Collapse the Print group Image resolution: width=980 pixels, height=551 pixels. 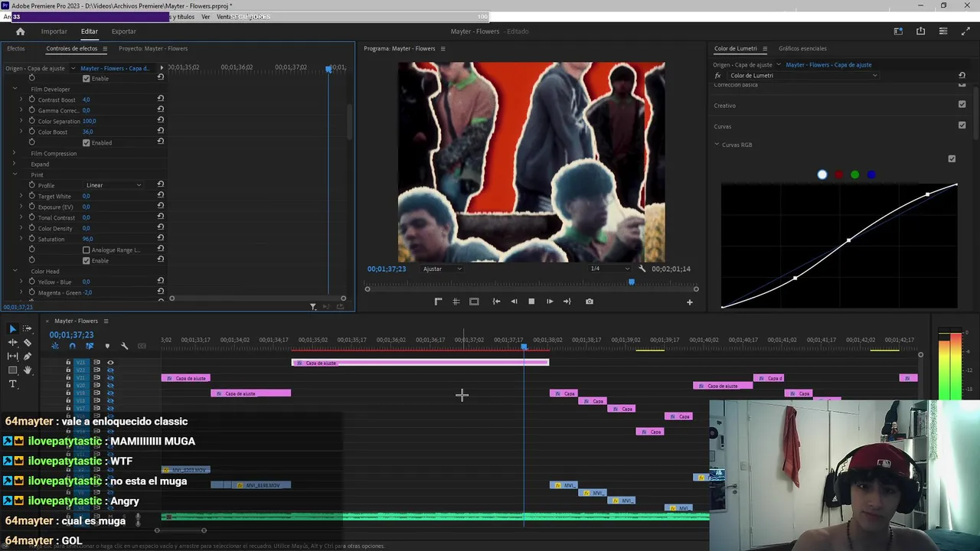point(15,174)
